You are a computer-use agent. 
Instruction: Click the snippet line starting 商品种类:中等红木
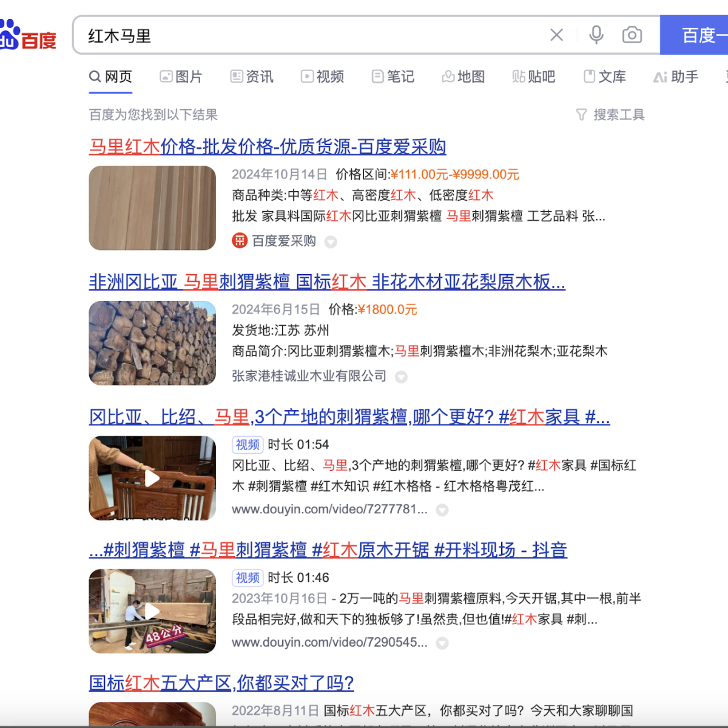tap(363, 195)
